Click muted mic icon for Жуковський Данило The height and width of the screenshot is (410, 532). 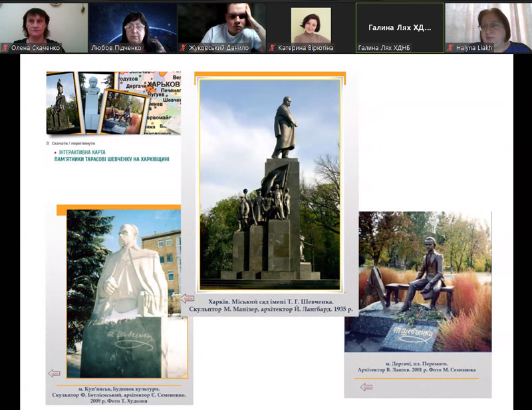[184, 48]
